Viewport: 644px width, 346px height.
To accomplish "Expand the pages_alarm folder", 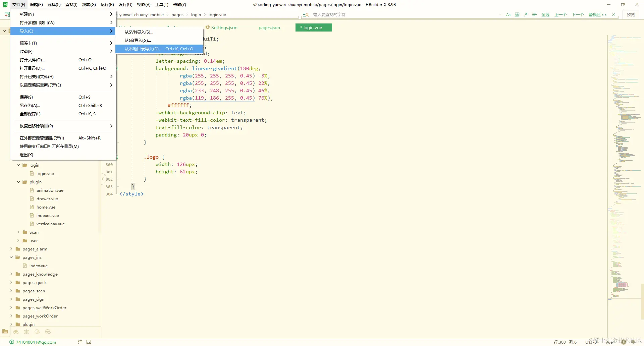I will click(11, 249).
